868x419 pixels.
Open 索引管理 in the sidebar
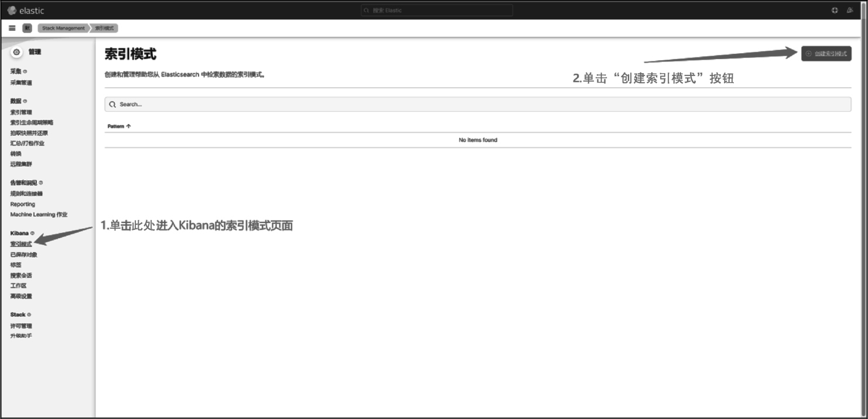21,112
